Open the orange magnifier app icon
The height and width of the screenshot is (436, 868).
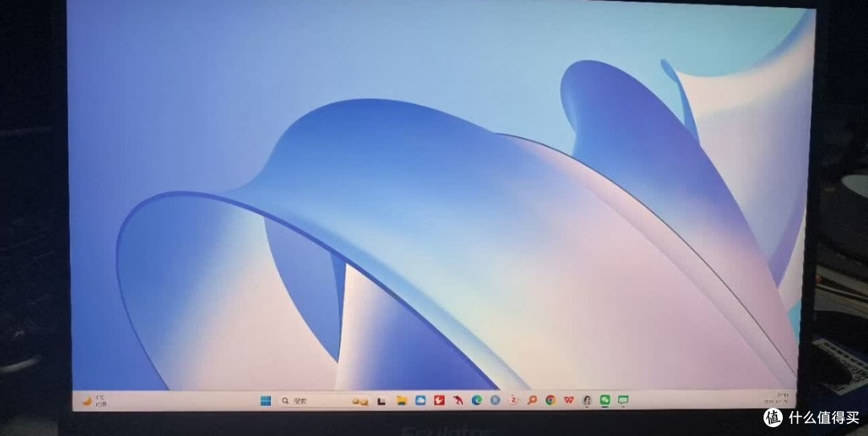coord(532,400)
